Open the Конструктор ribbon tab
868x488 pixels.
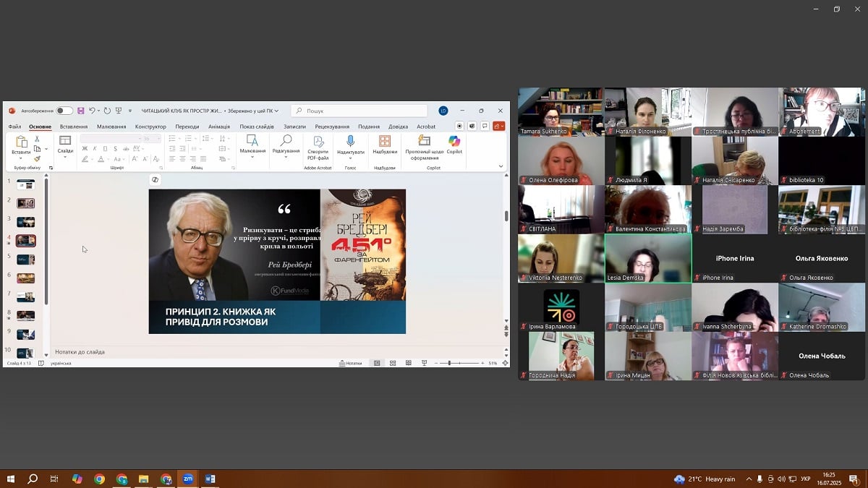click(x=150, y=127)
